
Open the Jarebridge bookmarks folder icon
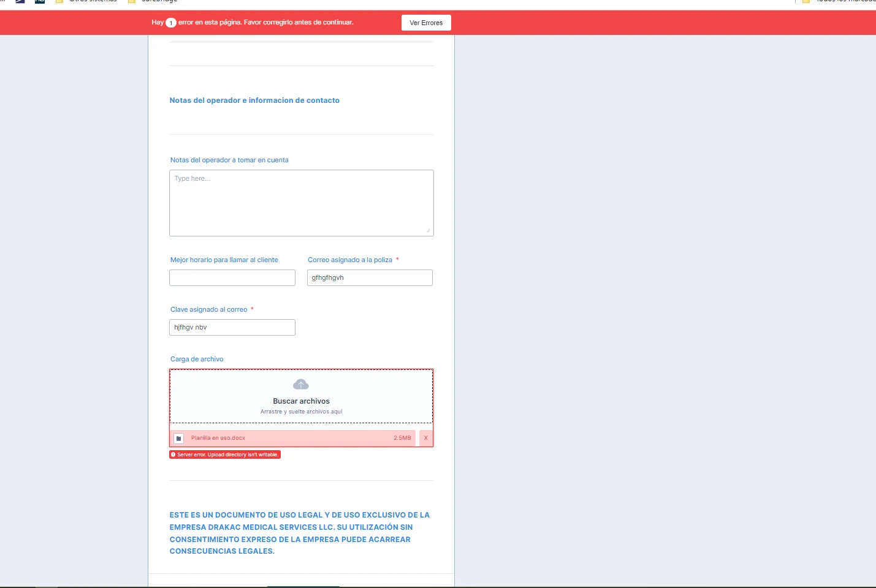[x=131, y=2]
